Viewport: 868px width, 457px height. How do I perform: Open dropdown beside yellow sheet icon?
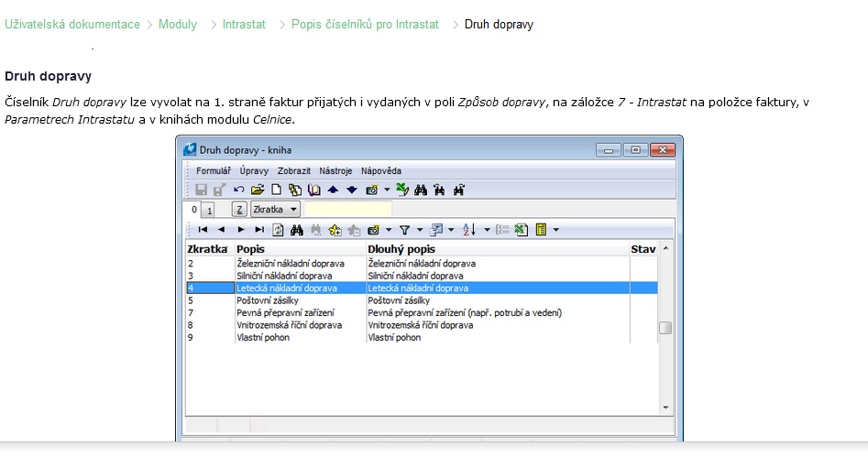coord(555,230)
